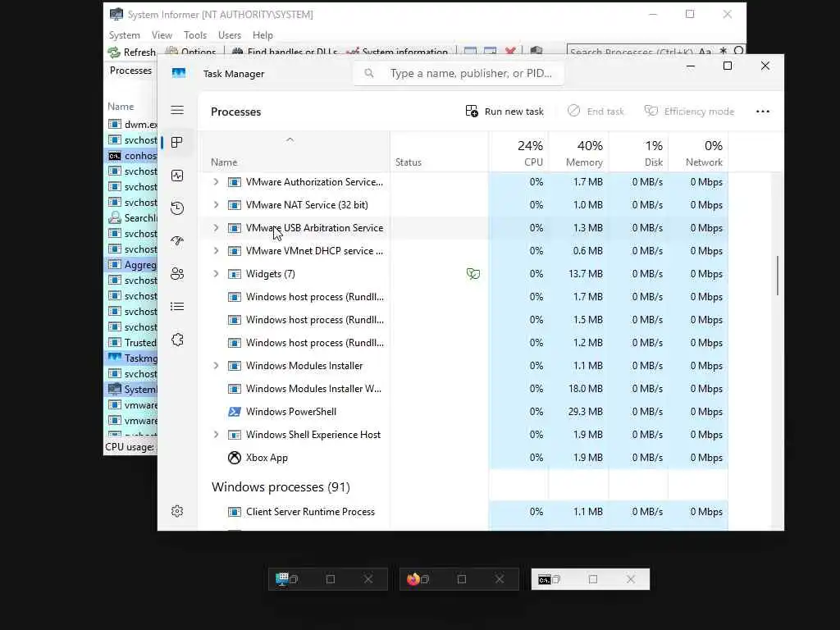Expand VMware Authorization Service row
This screenshot has width=840, height=630.
pyautogui.click(x=216, y=181)
